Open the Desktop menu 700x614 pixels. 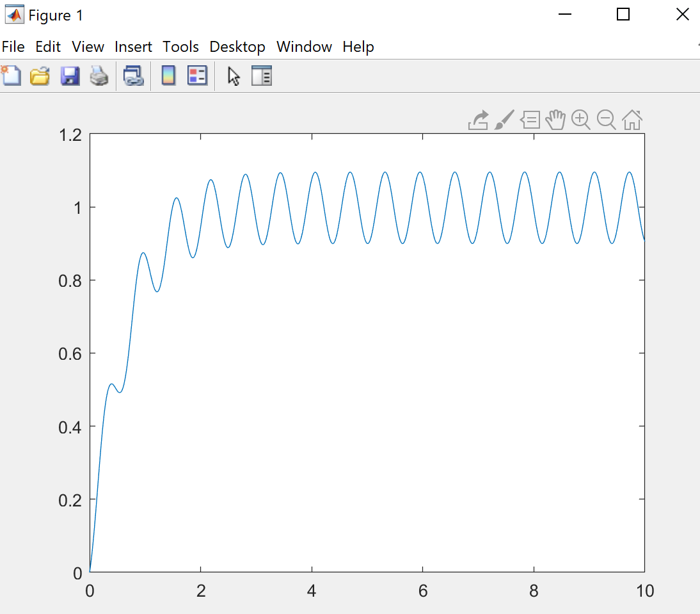tap(237, 47)
